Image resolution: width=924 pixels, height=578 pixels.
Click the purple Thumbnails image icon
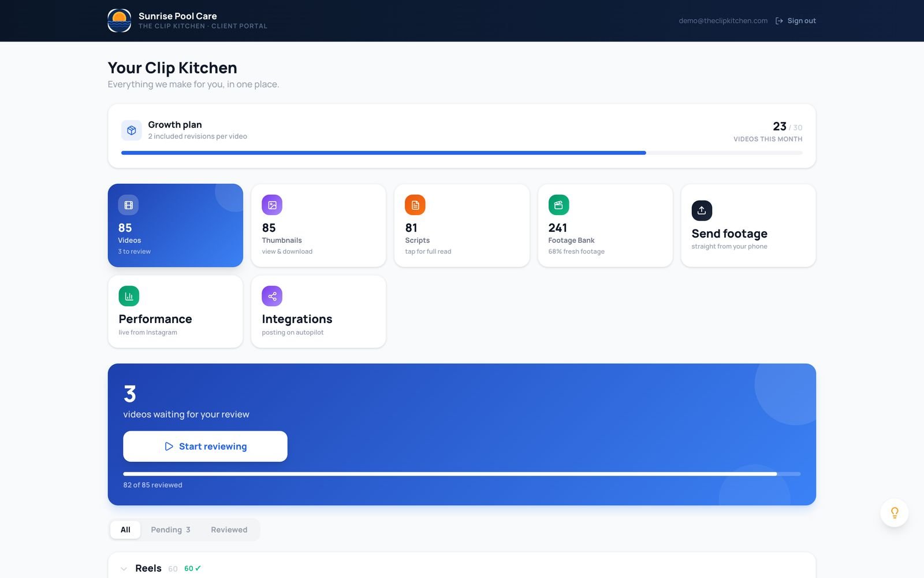tap(272, 205)
